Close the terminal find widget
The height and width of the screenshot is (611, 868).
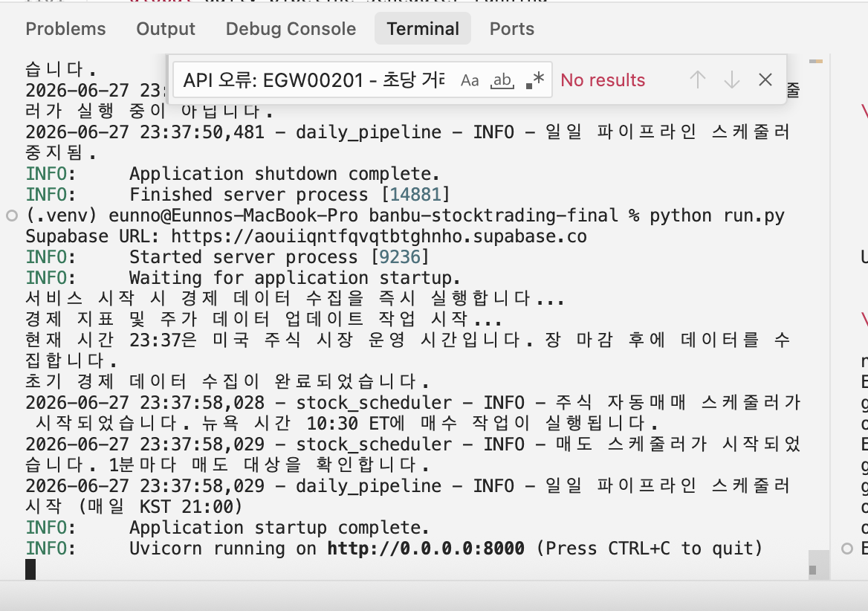coord(765,80)
